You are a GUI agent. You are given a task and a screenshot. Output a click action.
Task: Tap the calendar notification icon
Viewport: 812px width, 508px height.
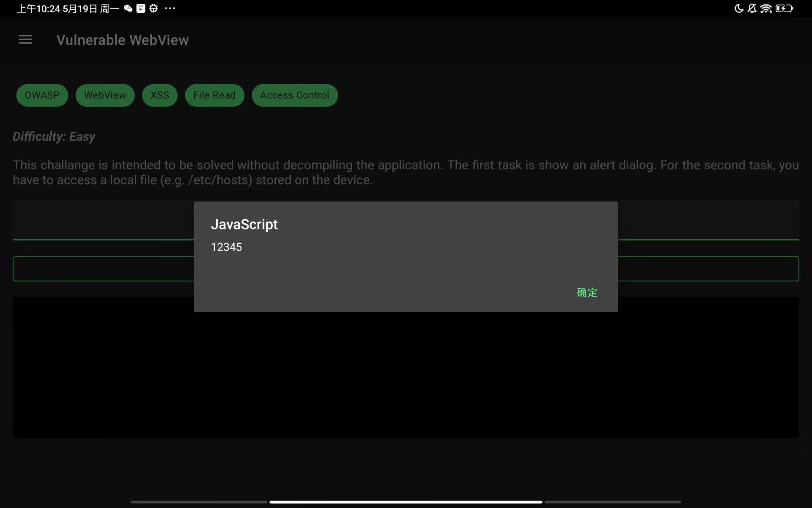click(141, 8)
